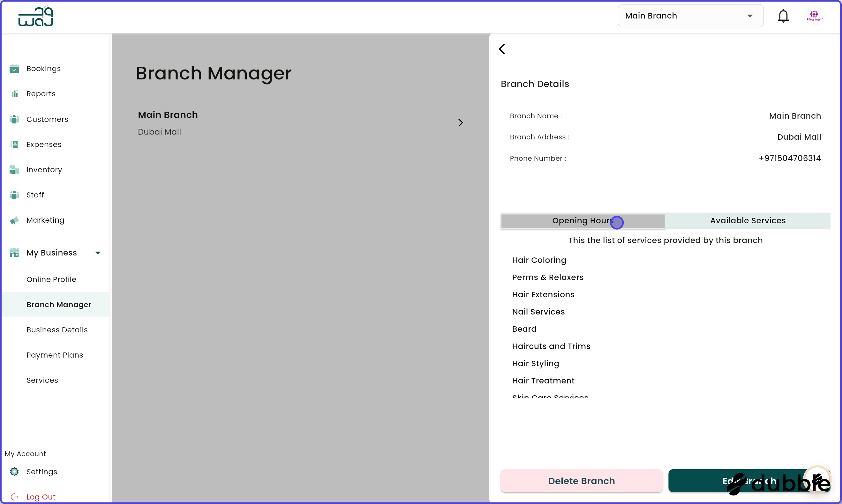Viewport: 842px width, 504px height.
Task: Open the Bookings section
Action: (43, 68)
